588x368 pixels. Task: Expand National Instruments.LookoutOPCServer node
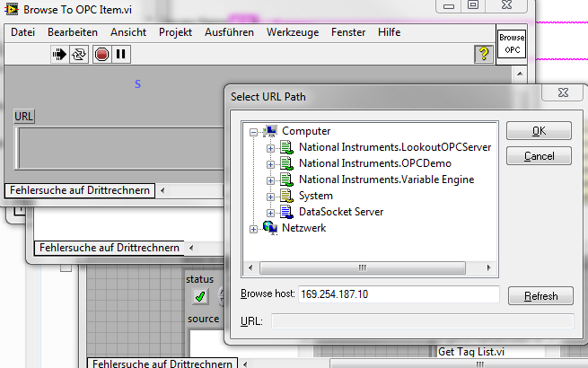(x=270, y=149)
